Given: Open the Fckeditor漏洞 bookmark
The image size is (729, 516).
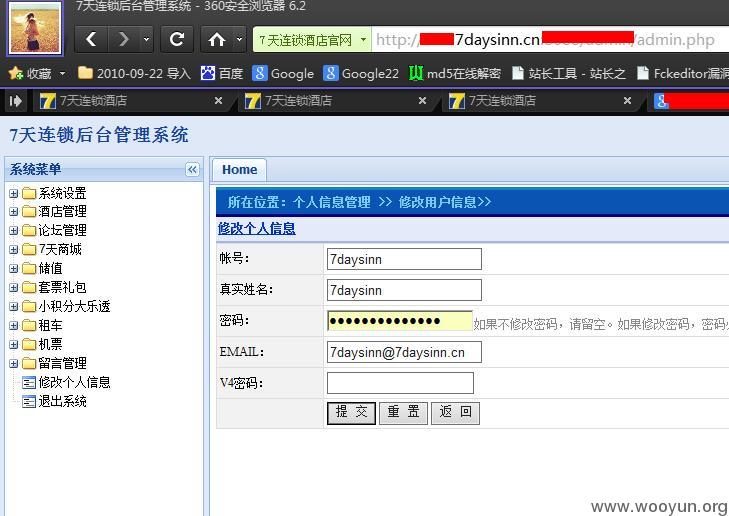Looking at the screenshot, I should (x=683, y=73).
